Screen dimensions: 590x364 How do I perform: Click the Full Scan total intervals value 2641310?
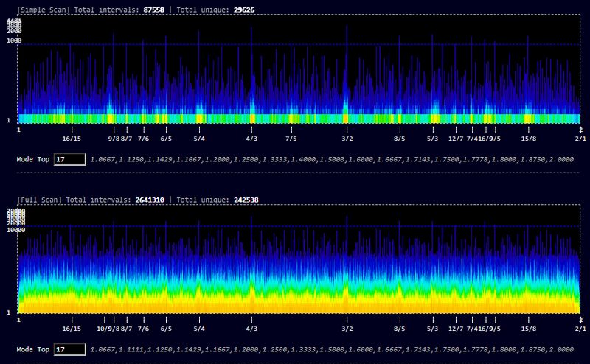point(150,200)
